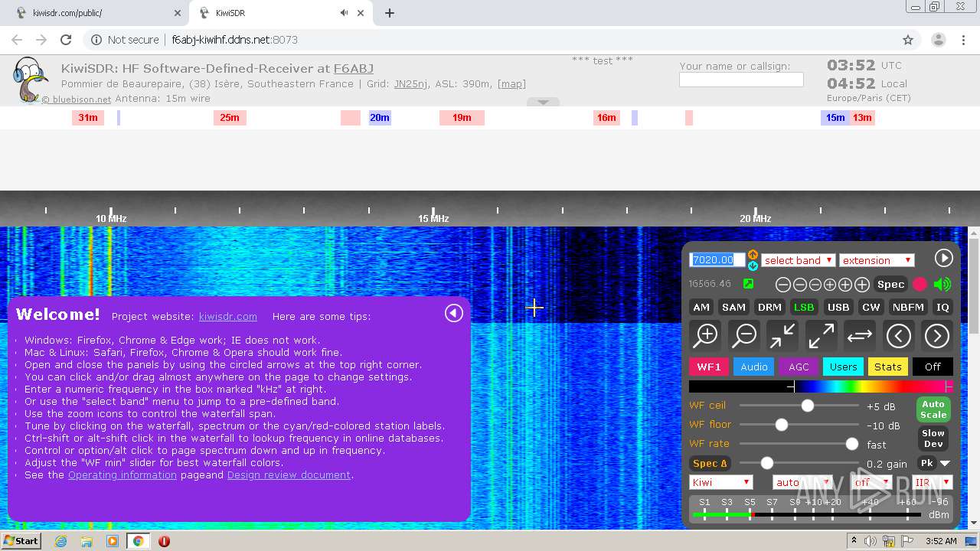Page spectrum down with left circled arrow
The height and width of the screenshot is (551, 980).
click(x=898, y=335)
